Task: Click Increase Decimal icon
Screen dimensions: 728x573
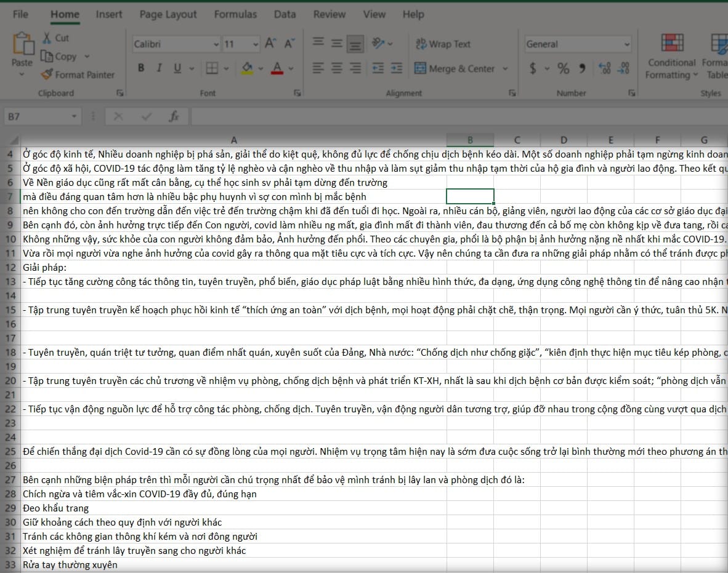Action: click(x=604, y=68)
